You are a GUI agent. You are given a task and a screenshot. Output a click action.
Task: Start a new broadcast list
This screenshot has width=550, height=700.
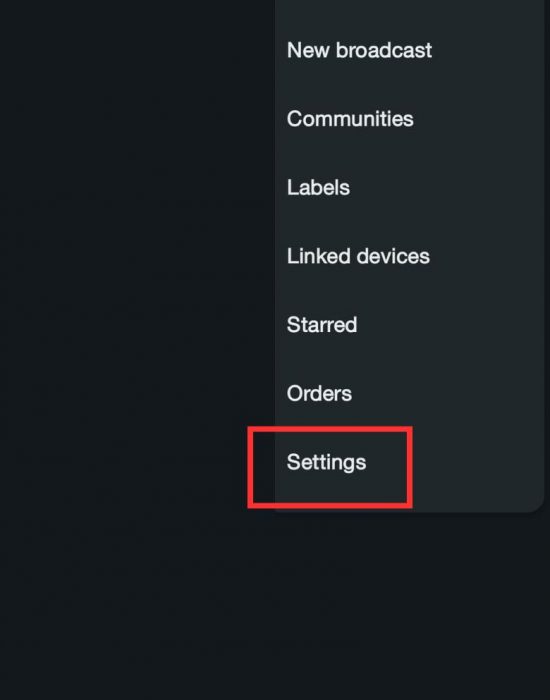[x=409, y=50]
